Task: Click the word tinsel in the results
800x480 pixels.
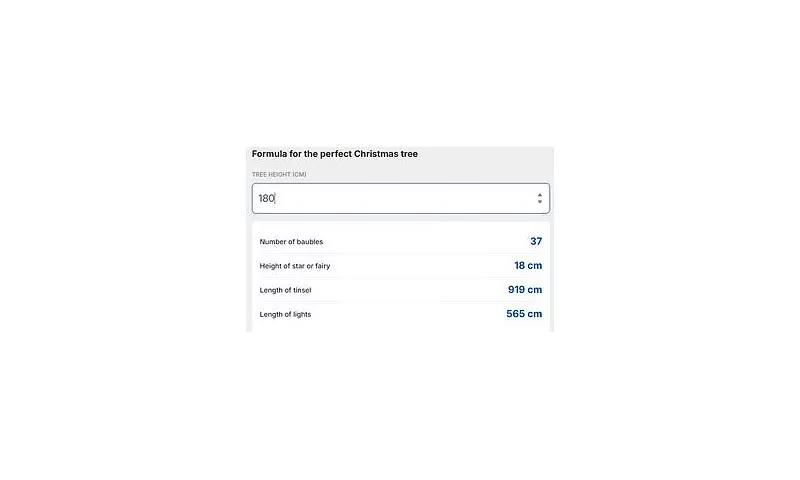Action: (300, 290)
